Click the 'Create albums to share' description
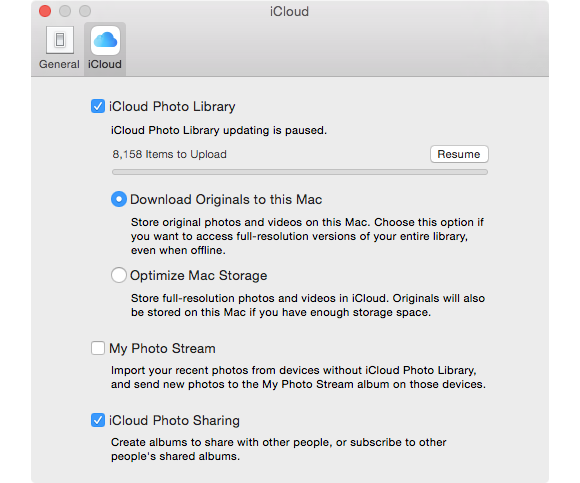The width and height of the screenshot is (580, 483). (279, 449)
